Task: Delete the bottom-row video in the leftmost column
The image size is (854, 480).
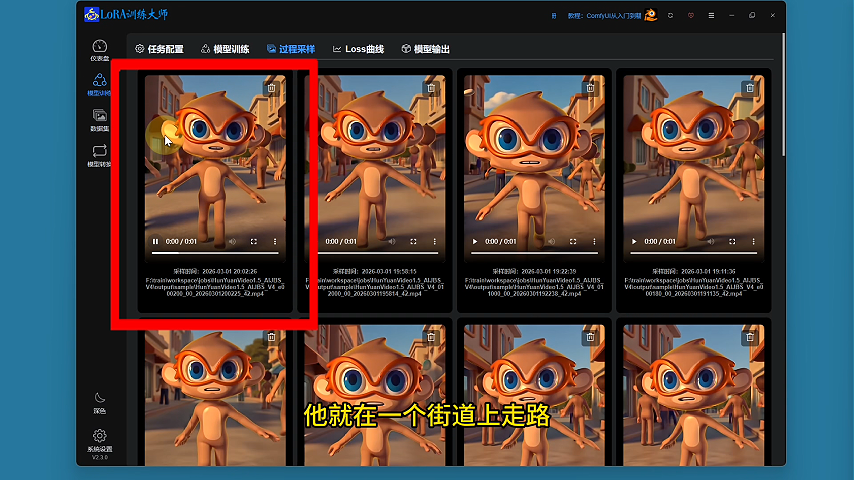Action: [x=271, y=337]
